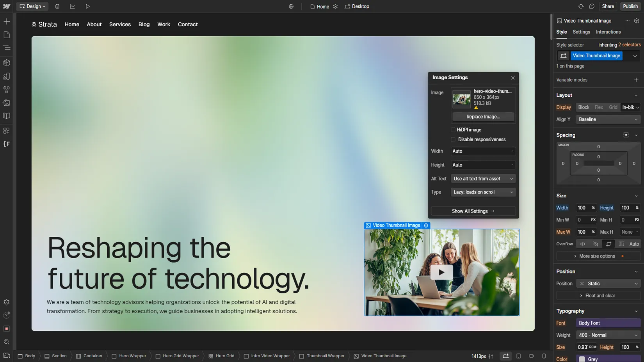Open the Weight 400 - Normal dropdown
The image size is (644, 362).
coord(608,335)
